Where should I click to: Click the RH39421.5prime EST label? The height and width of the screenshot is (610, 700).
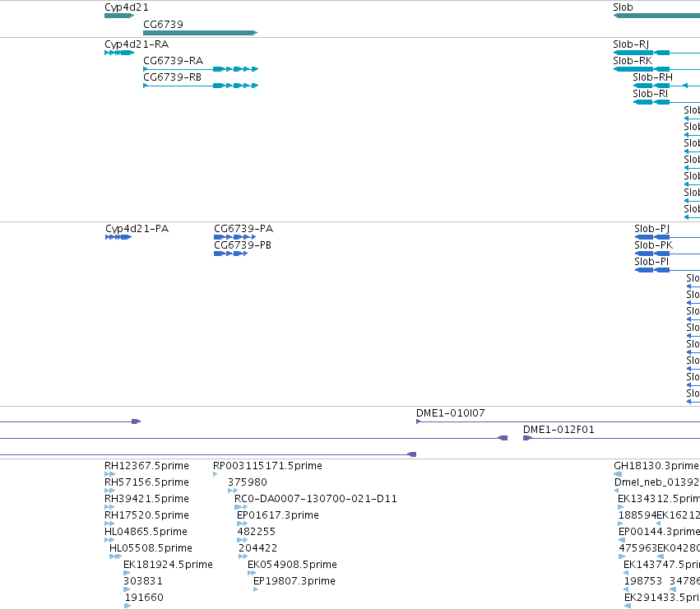coord(146,499)
